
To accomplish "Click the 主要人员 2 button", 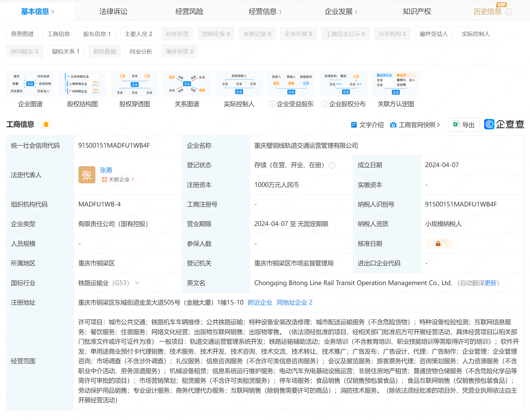I will (138, 33).
